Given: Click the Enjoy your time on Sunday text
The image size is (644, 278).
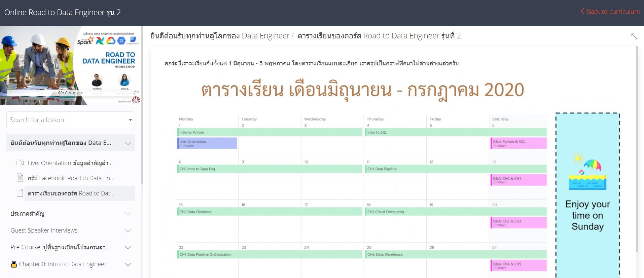Looking at the screenshot, I should [587, 215].
